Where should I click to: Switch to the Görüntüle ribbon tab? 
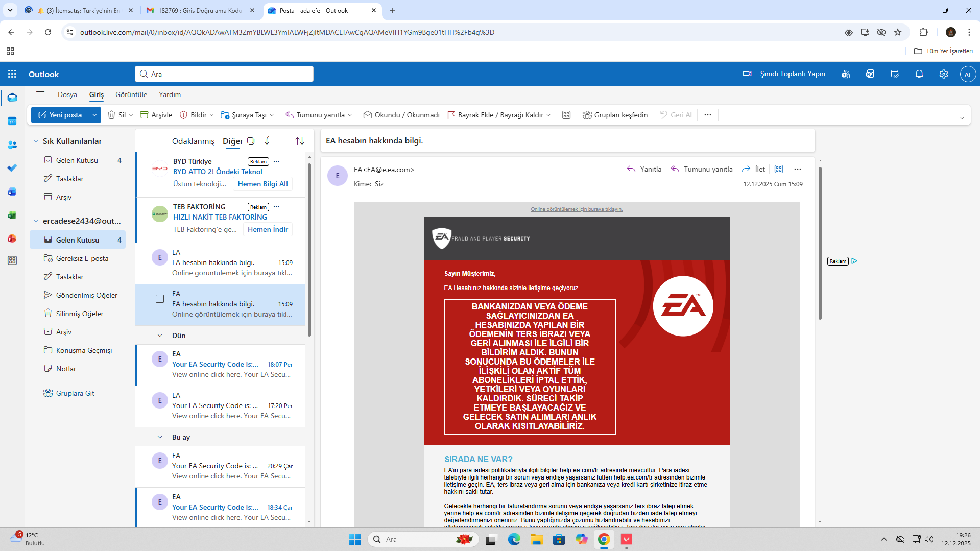[x=131, y=94]
